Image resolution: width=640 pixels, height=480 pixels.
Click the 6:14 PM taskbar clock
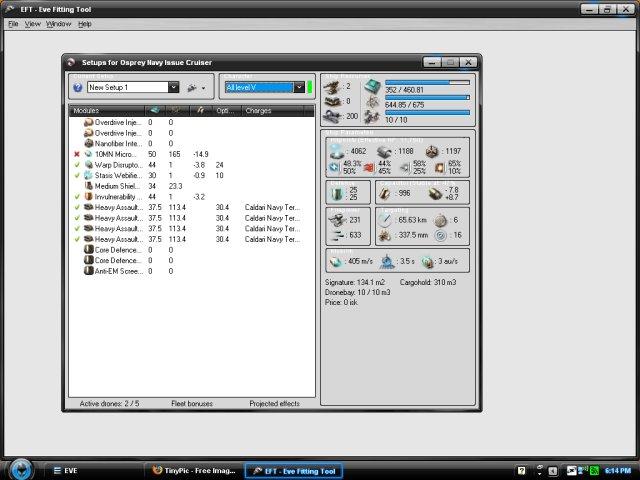618,471
